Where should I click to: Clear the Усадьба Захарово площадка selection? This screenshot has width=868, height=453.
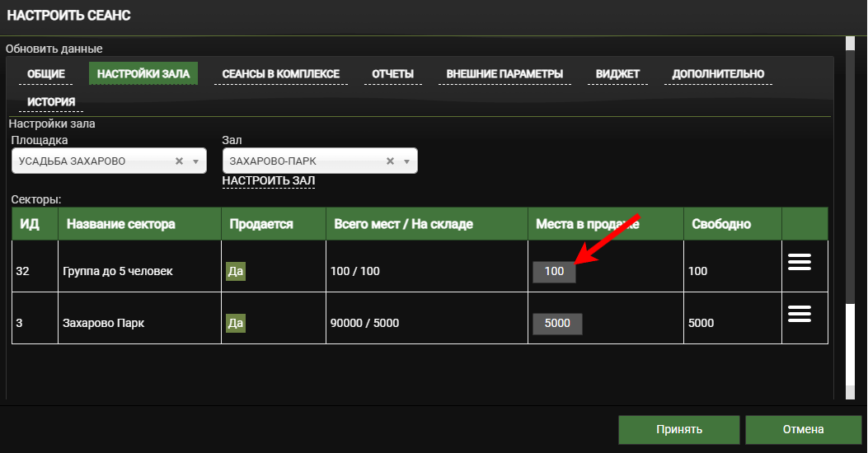(x=179, y=161)
